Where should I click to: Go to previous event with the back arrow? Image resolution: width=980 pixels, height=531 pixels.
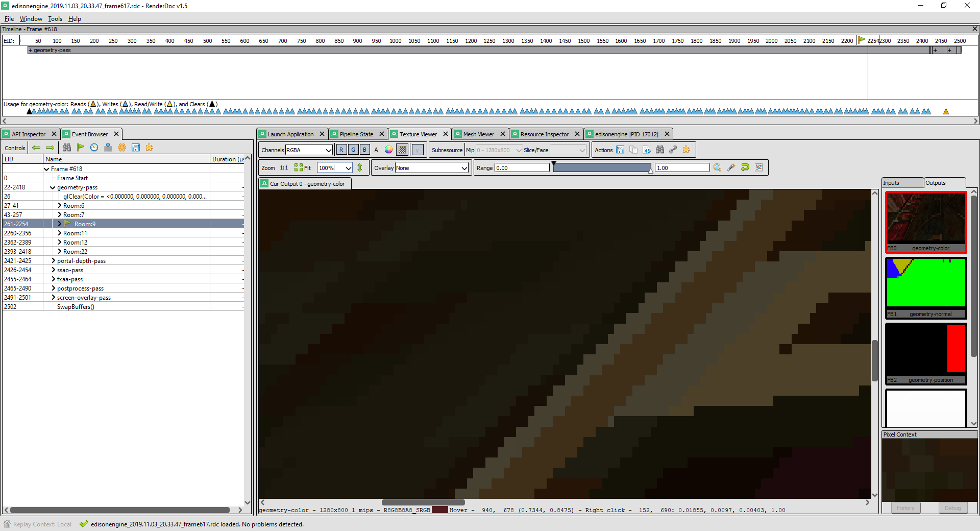tap(36, 148)
